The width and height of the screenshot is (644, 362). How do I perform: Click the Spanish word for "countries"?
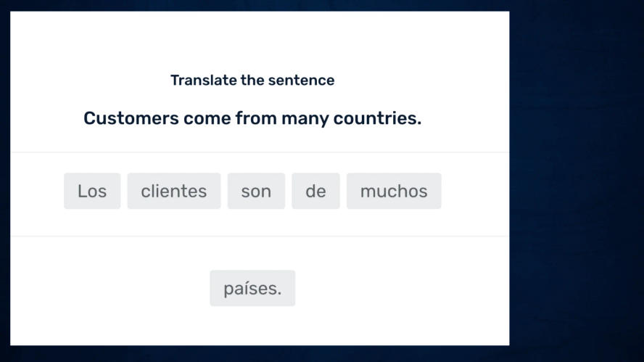(x=252, y=288)
